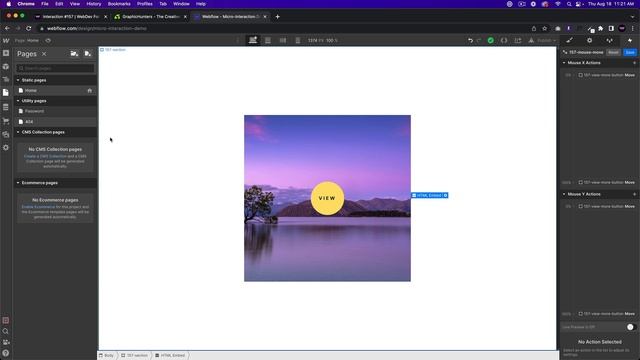Viewport: 640px width, 360px height.
Task: Create a new page icon
Action: click(87, 53)
